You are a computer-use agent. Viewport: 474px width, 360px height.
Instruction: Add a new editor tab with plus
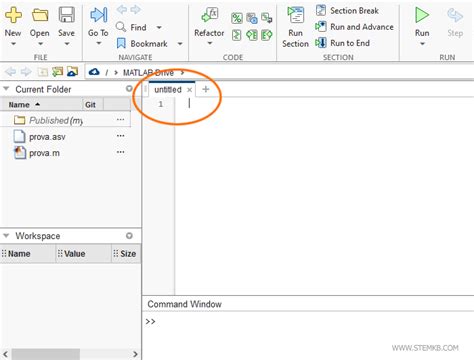coord(206,89)
